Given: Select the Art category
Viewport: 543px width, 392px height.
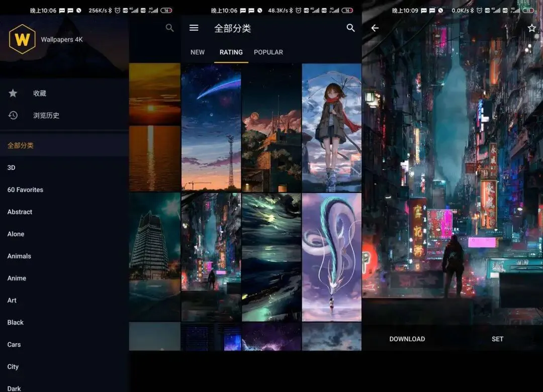Looking at the screenshot, I should [x=64, y=301].
